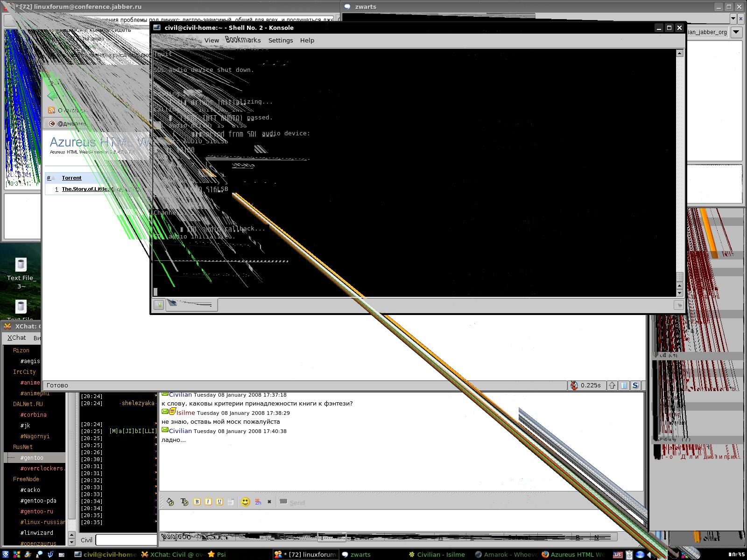
Task: Switch to Amarok taskbar entry
Action: click(x=505, y=554)
